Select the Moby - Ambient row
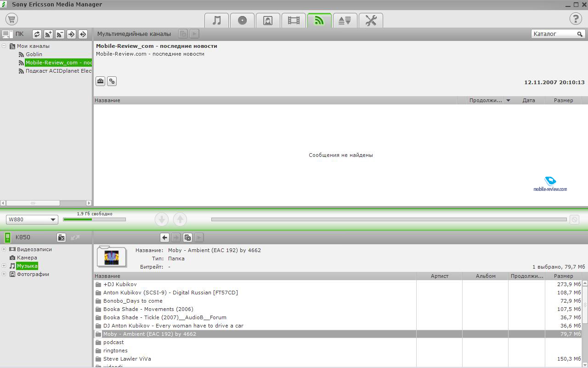588x368 pixels. point(338,334)
